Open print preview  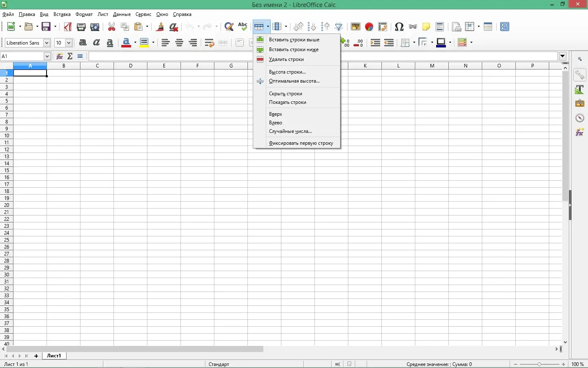coord(95,27)
